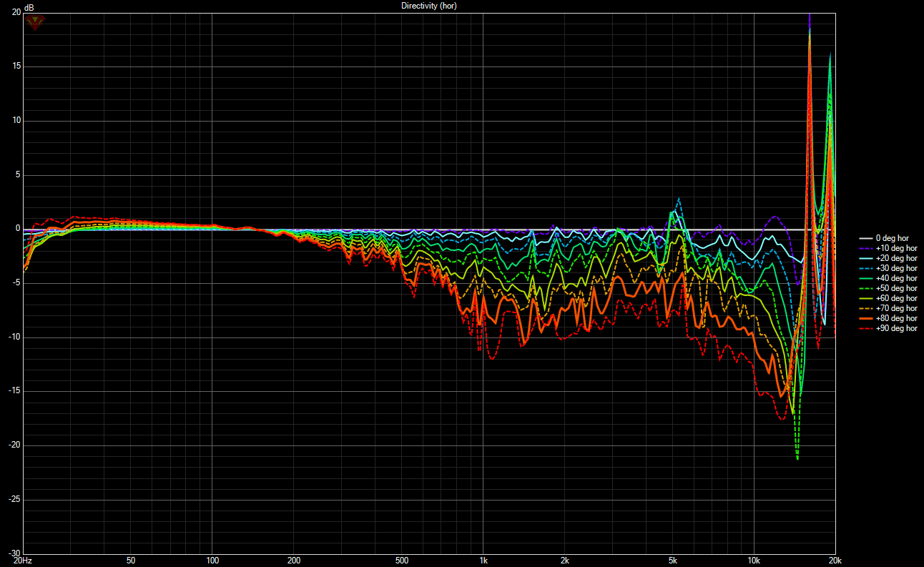Click the "-20" dB axis label
Screen dimensions: 924x567
click(14, 445)
